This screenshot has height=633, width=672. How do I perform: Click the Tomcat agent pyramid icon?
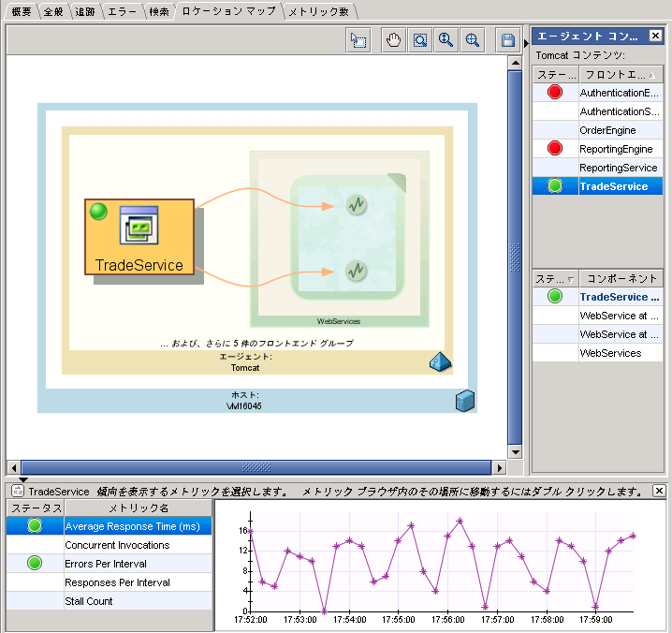(x=440, y=361)
